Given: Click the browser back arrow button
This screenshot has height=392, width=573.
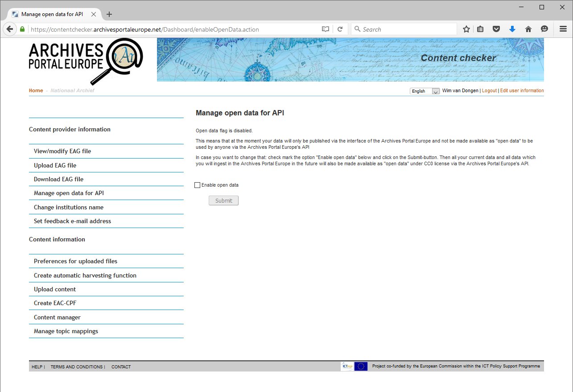Looking at the screenshot, I should tap(9, 29).
